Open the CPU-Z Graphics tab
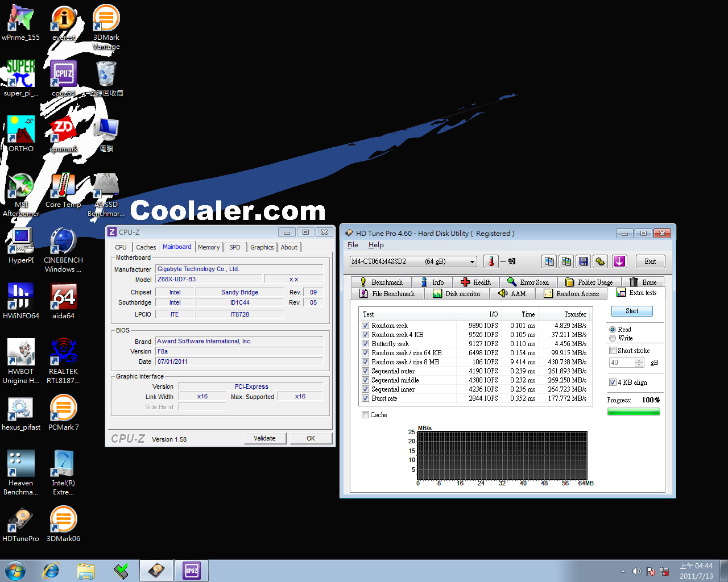The height and width of the screenshot is (582, 728). 262,247
